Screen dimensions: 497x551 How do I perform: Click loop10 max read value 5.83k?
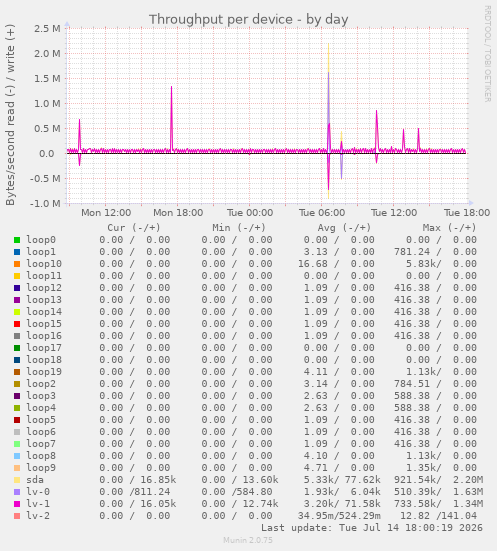pos(421,264)
